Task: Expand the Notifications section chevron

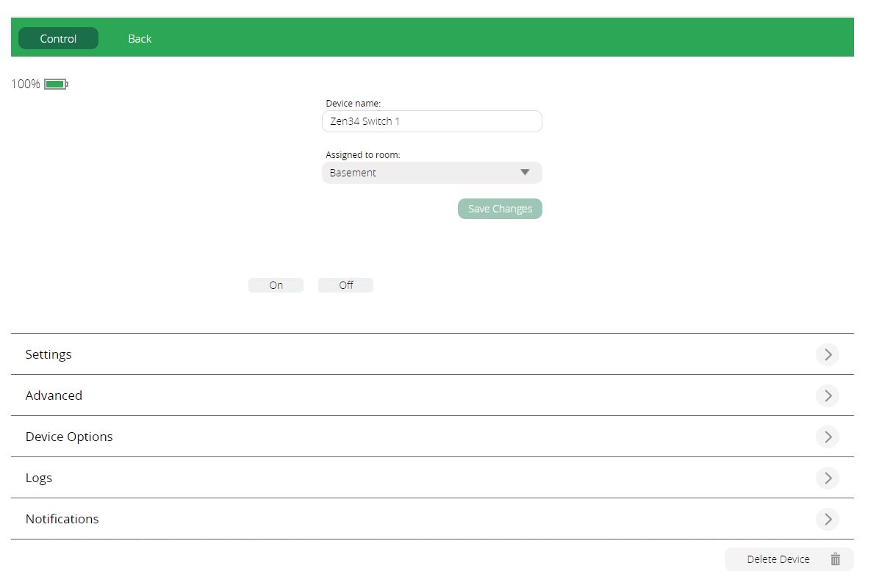Action: point(828,519)
